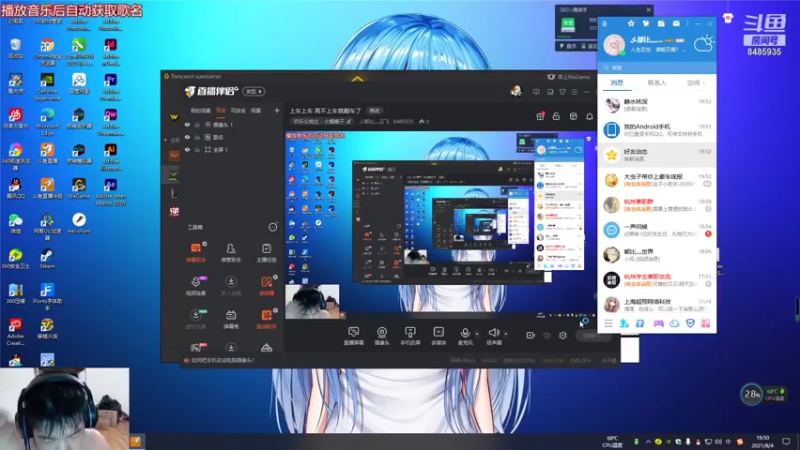Toggle the preview eye icon next to the settings gear
The width and height of the screenshot is (800, 450).
547,335
